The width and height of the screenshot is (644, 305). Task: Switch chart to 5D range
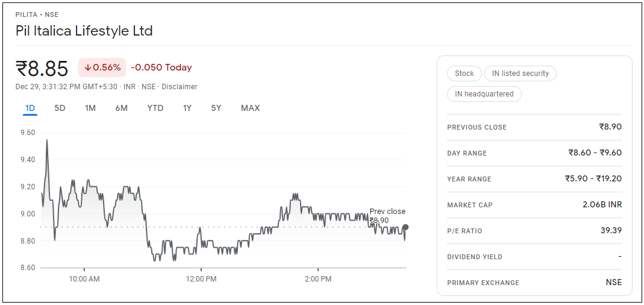click(x=60, y=108)
